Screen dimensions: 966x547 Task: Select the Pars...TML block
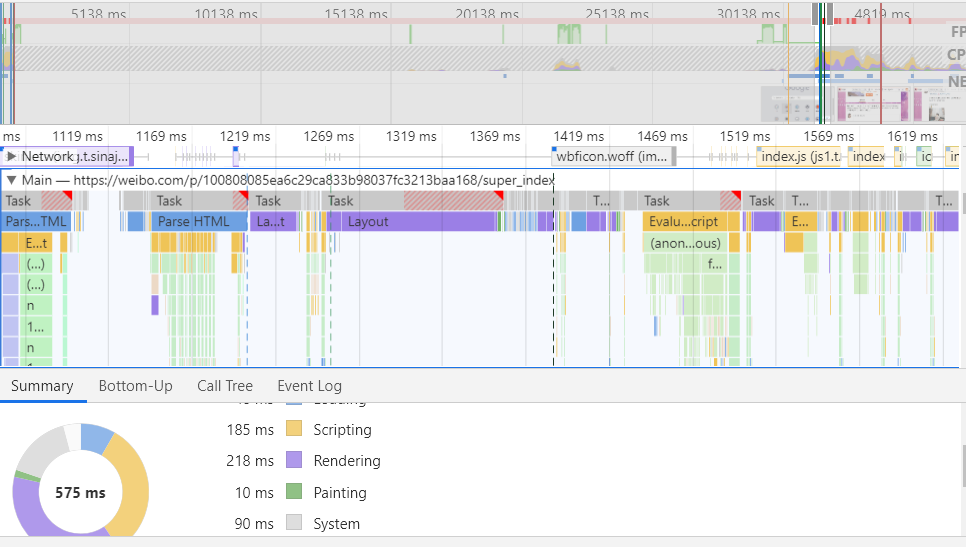coord(36,222)
